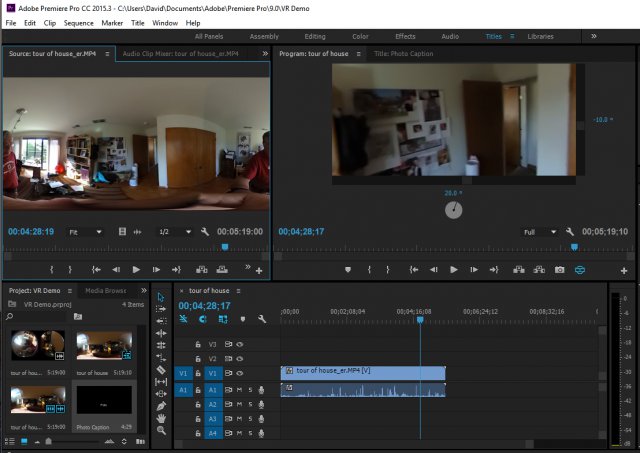Select tour of house_er.MP4 video clip
This screenshot has width=640, height=453.
pos(363,373)
